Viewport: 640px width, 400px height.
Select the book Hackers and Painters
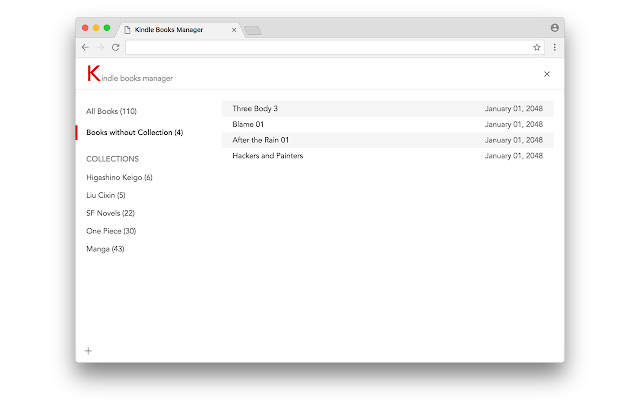click(388, 156)
